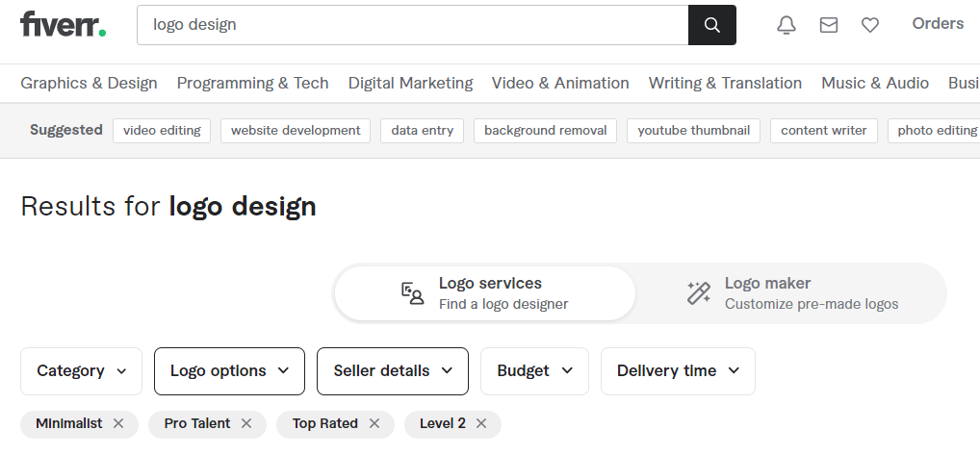Go to Fiverr home via logo
Image resolution: width=980 pixels, height=455 pixels.
coord(63,25)
